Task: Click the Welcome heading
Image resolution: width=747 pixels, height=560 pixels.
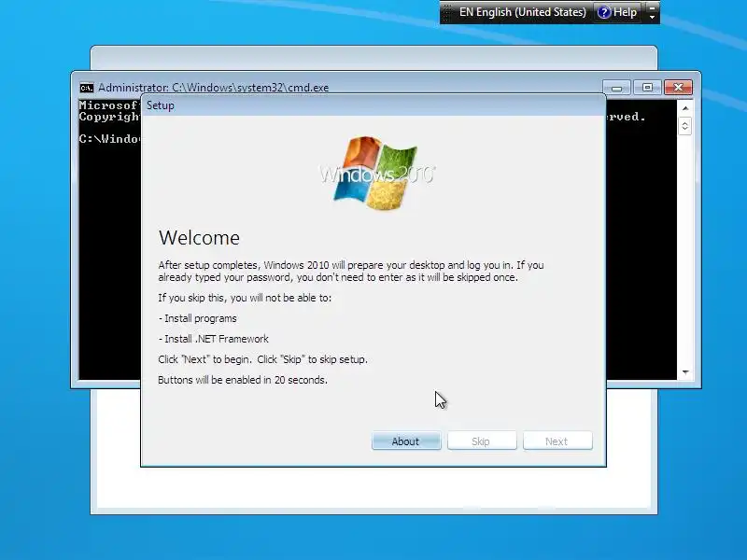Action: pos(199,238)
